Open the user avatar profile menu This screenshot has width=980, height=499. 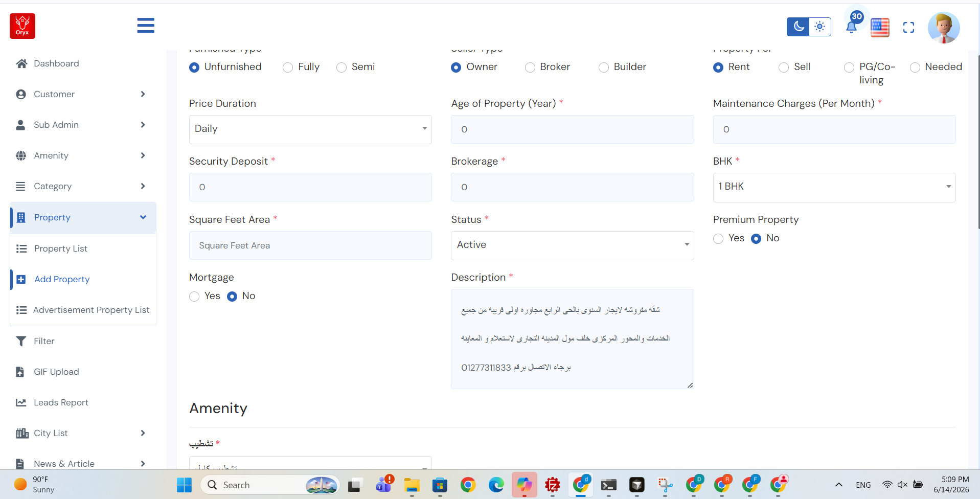pyautogui.click(x=944, y=28)
